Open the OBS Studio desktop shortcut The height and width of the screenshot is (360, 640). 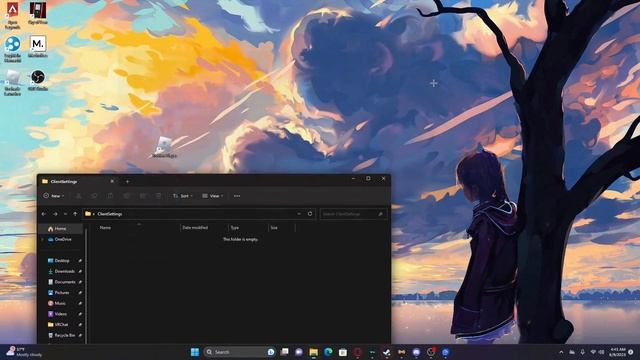[x=38, y=80]
